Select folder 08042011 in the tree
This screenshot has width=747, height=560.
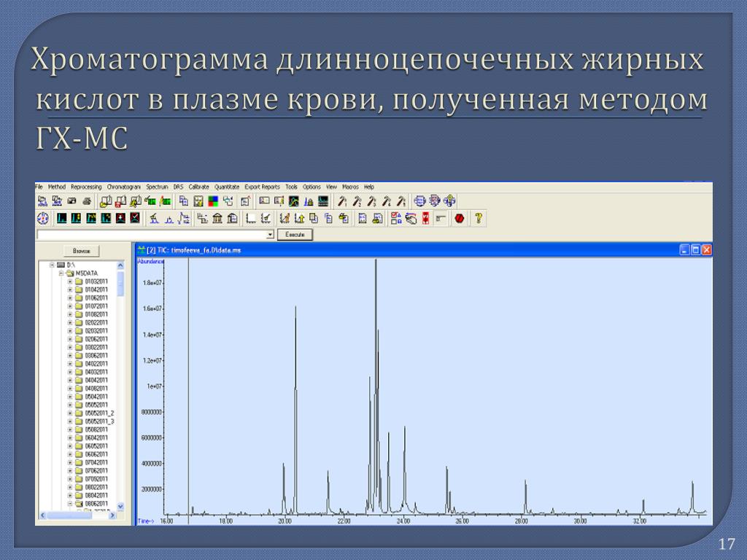(x=96, y=495)
